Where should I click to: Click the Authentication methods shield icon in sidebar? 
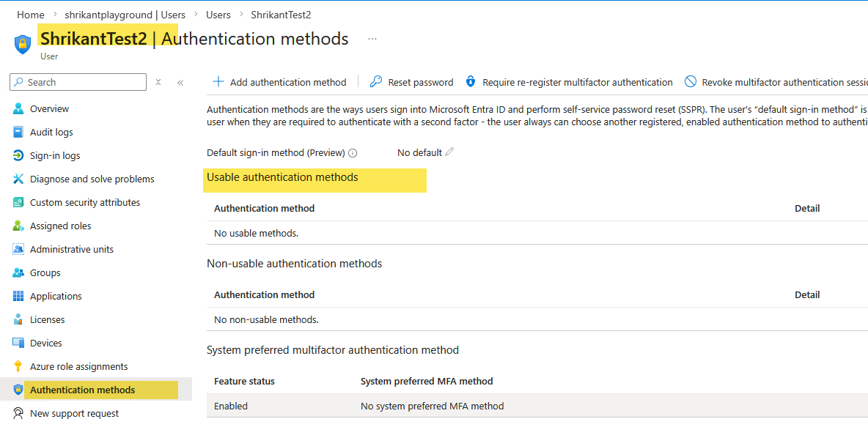(19, 390)
